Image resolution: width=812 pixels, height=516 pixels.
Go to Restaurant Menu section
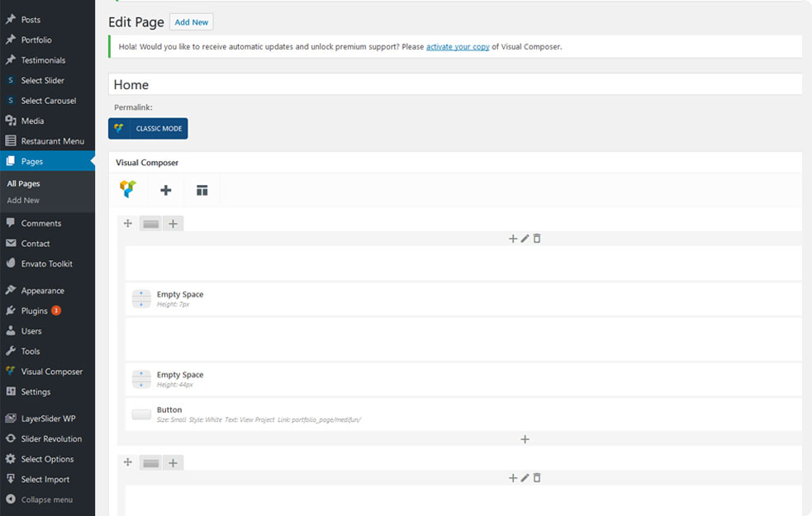(x=52, y=141)
